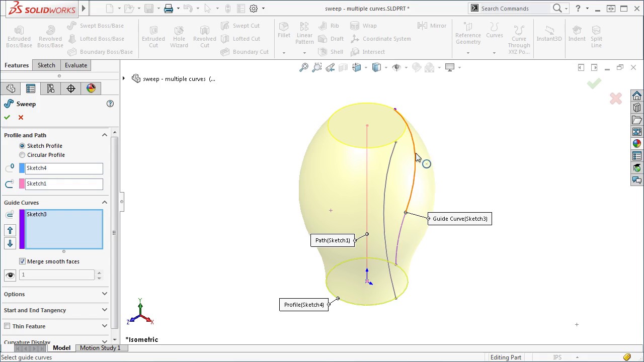Image resolution: width=644 pixels, height=362 pixels.
Task: Click the Zoom to Fit view icon
Action: point(304,67)
